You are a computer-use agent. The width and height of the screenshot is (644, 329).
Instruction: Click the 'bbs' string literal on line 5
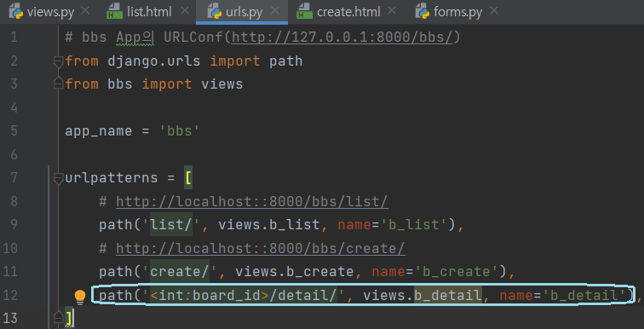180,131
